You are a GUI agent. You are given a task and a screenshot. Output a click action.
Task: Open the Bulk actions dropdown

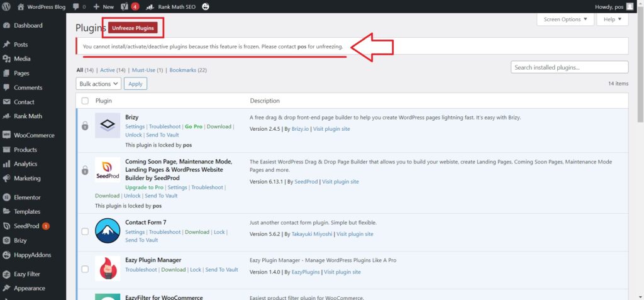[99, 84]
